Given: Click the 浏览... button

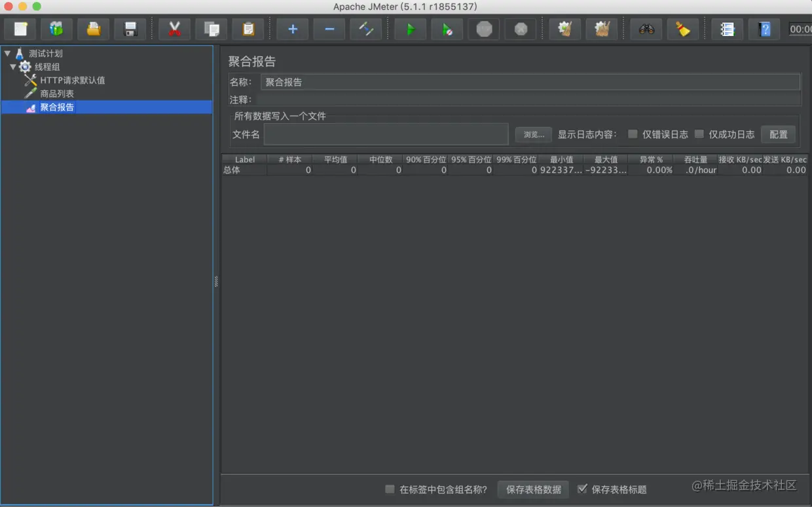Looking at the screenshot, I should point(534,134).
